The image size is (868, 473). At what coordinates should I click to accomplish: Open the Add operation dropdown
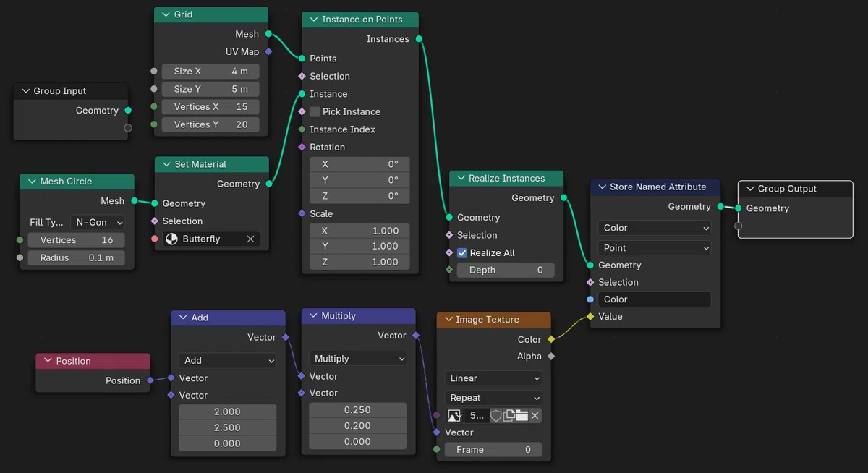point(228,360)
